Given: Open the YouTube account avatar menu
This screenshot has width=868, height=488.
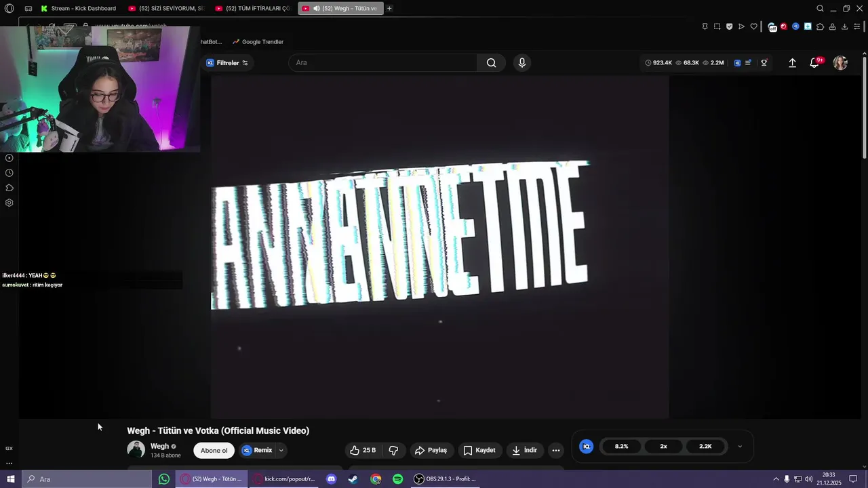Looking at the screenshot, I should coord(840,62).
